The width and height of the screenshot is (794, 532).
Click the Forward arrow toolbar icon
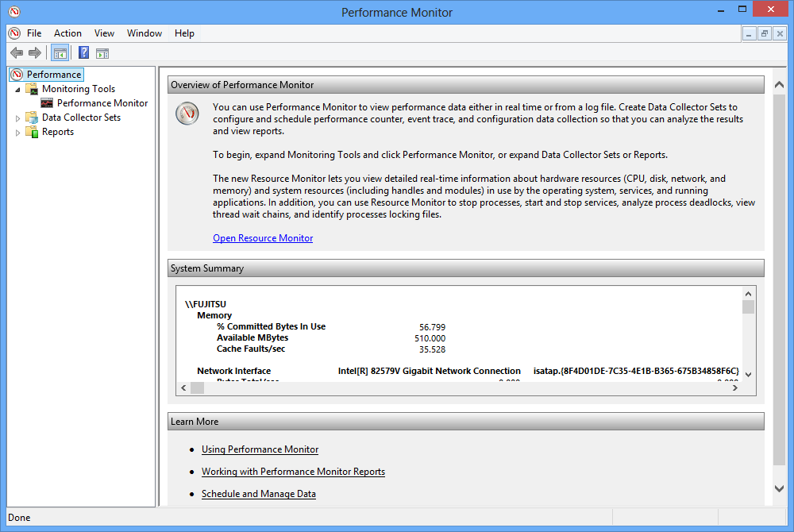click(x=34, y=53)
